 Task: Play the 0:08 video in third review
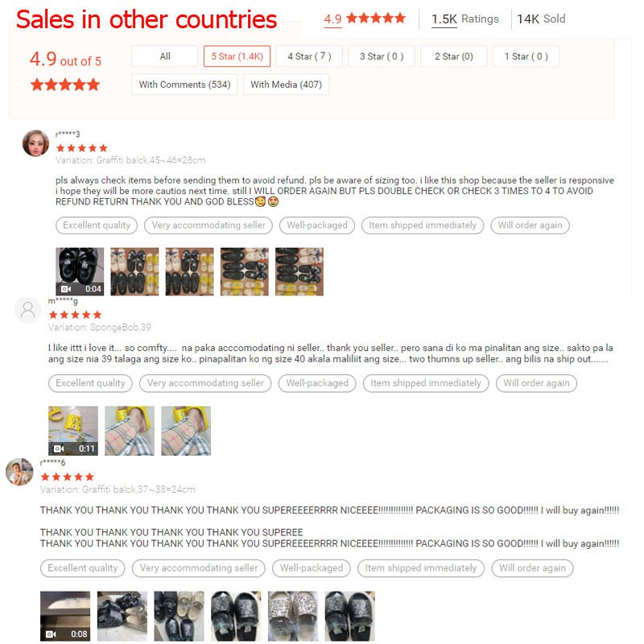pyautogui.click(x=65, y=616)
